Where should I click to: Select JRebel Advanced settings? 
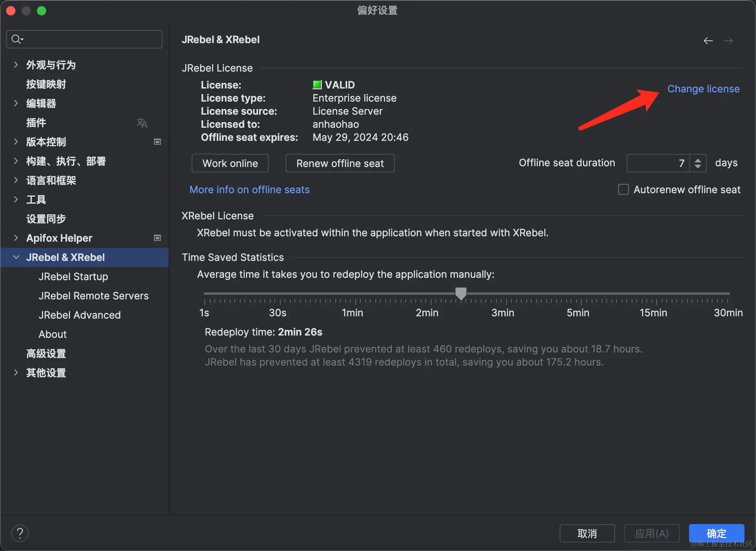80,315
